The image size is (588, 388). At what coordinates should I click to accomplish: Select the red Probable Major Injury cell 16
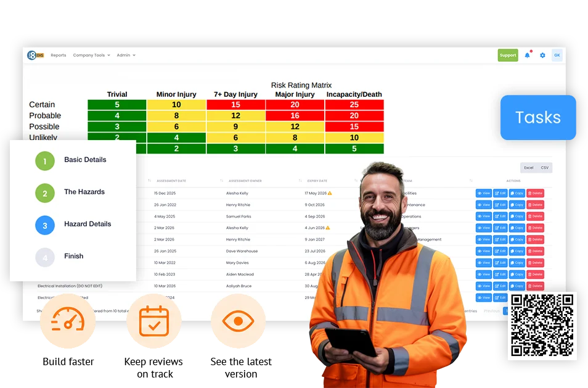click(x=295, y=115)
